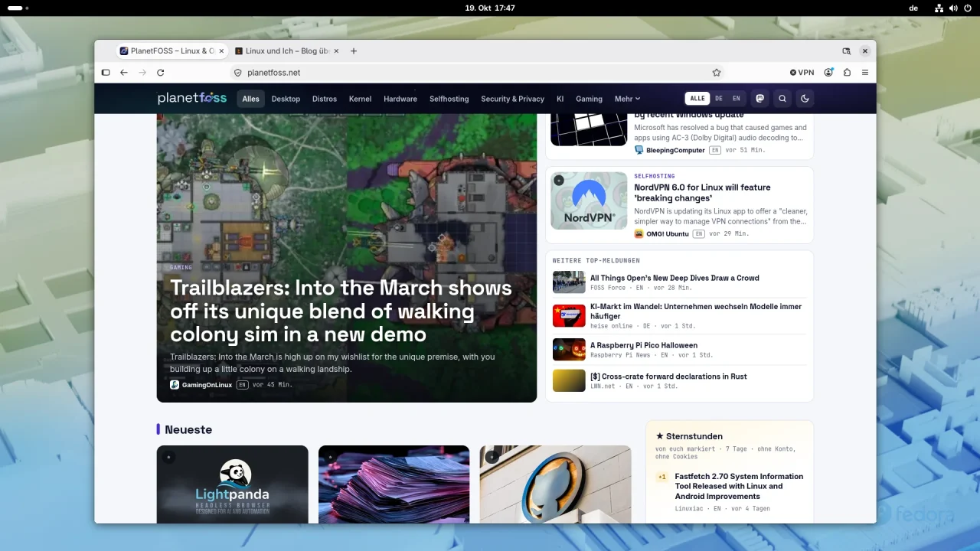The height and width of the screenshot is (551, 980).
Task: Open the NordVPN 6.0 for Linux article
Action: pyautogui.click(x=702, y=193)
